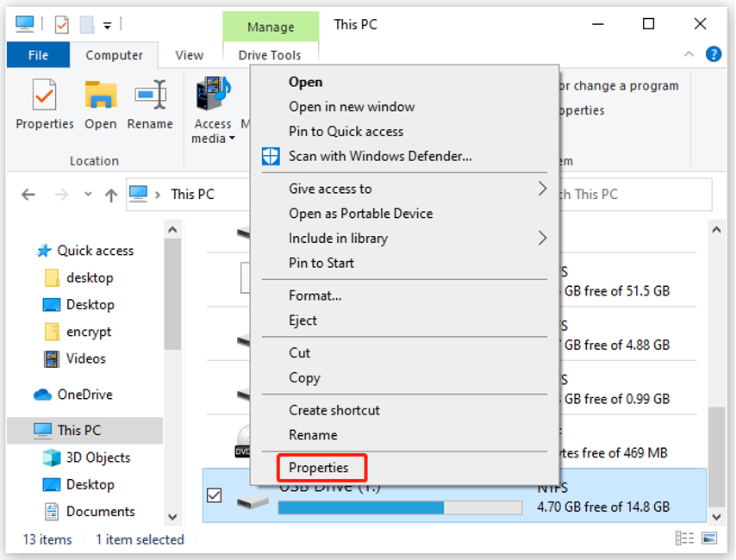Switch to large thumbnails view icon

[709, 539]
